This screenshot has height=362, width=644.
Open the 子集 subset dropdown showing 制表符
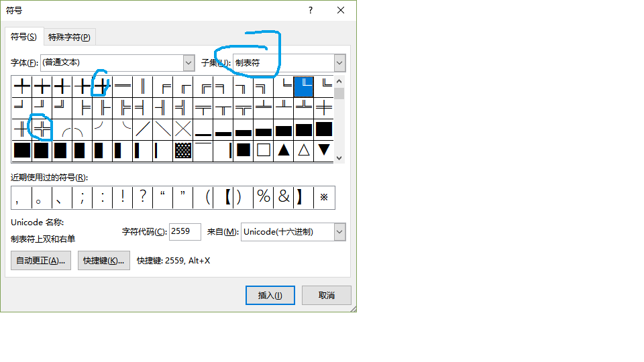point(339,63)
